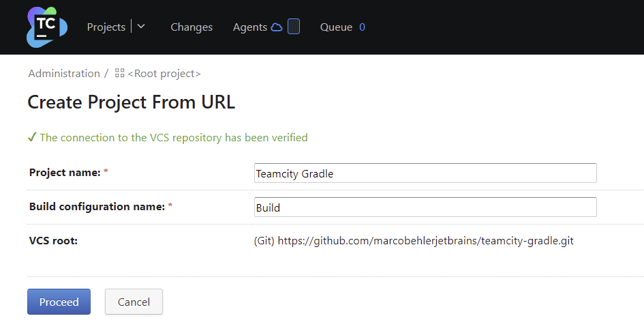Click the queue count number 0

pyautogui.click(x=363, y=27)
